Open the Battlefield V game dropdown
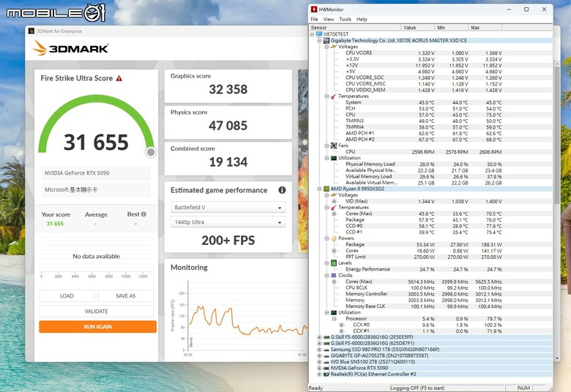Screen dimensions: 571x392 [x=228, y=207]
